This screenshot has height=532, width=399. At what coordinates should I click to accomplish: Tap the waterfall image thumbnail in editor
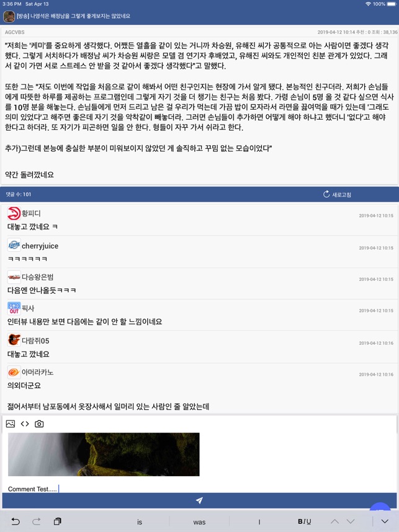click(x=104, y=454)
